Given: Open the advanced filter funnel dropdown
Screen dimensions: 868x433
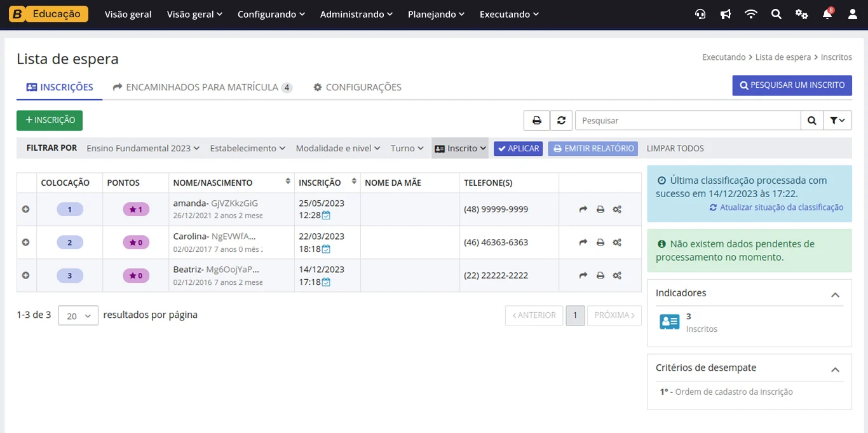Looking at the screenshot, I should click(x=837, y=120).
